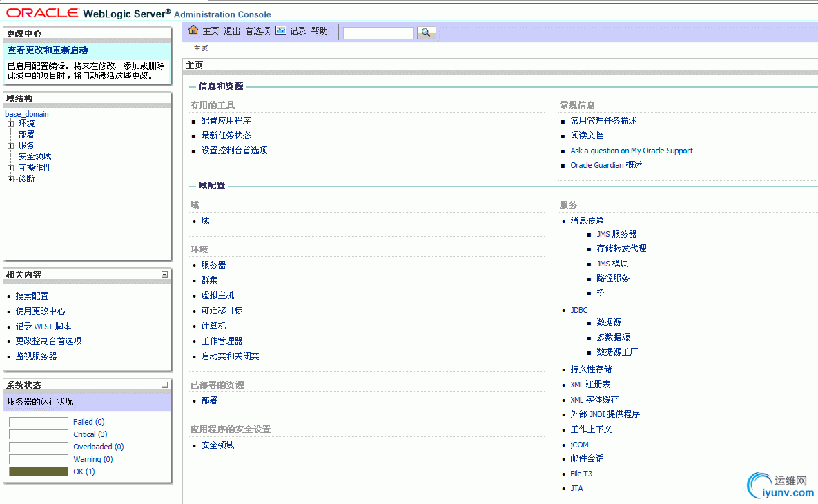
Task: Open 虚拟主机 link
Action: point(217,295)
